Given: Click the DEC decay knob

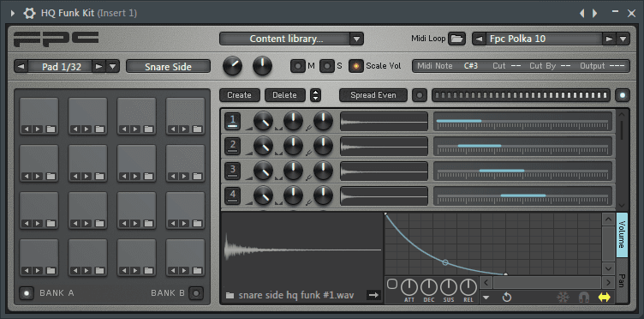Looking at the screenshot, I should pos(429,287).
